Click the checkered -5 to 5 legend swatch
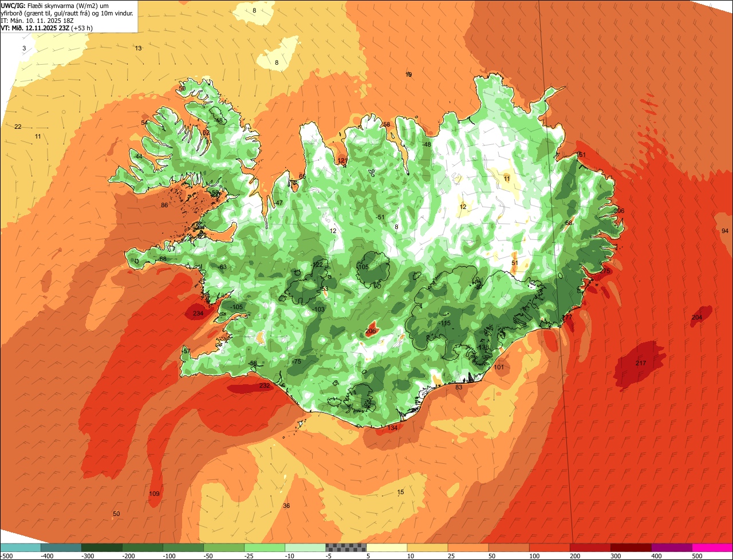Viewport: 733px width, 560px height. pos(346,547)
